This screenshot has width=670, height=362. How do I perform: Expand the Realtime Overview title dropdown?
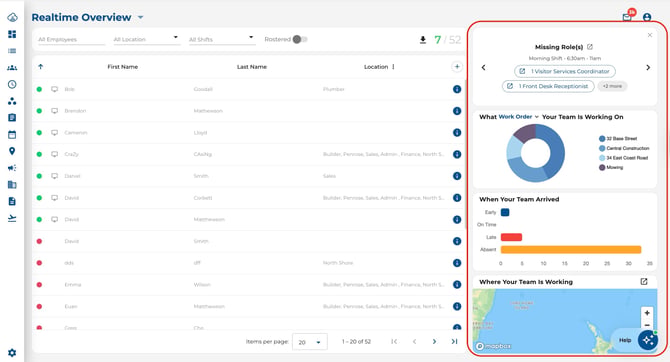pyautogui.click(x=141, y=18)
